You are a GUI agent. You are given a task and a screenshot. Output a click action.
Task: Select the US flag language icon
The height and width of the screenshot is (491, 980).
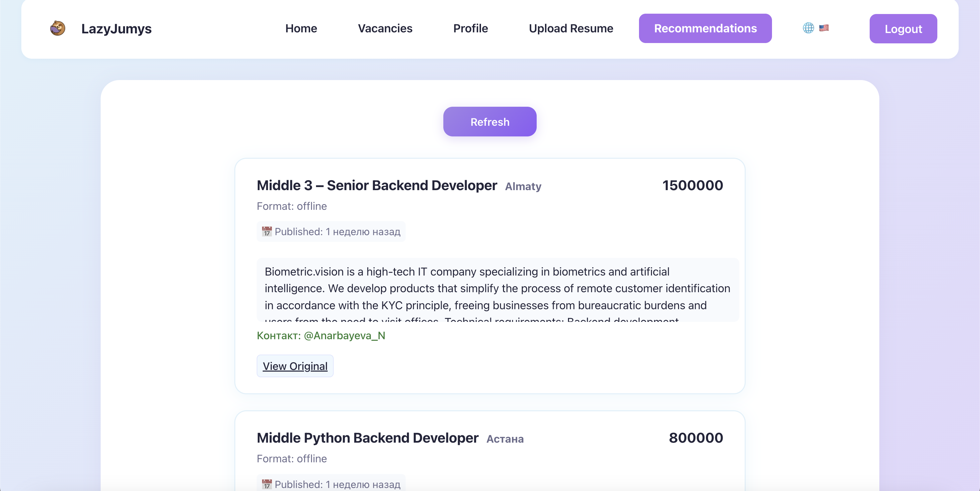coord(824,28)
